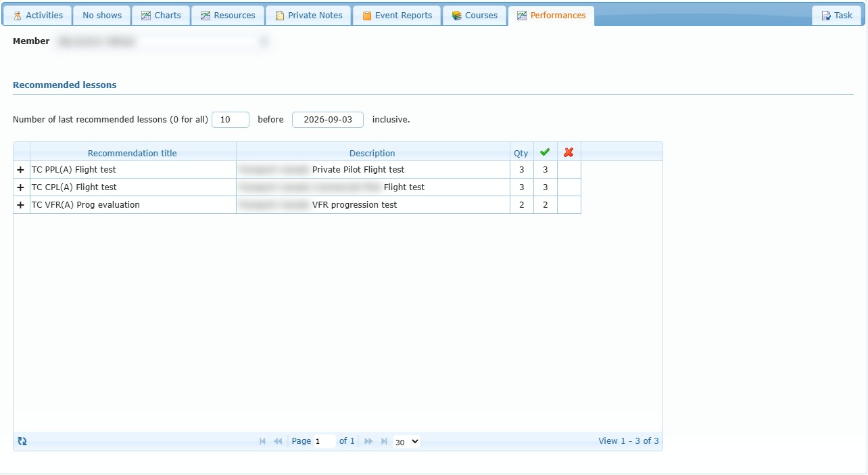Sort by green checkmark column
This screenshot has width=868, height=475.
[x=545, y=152]
